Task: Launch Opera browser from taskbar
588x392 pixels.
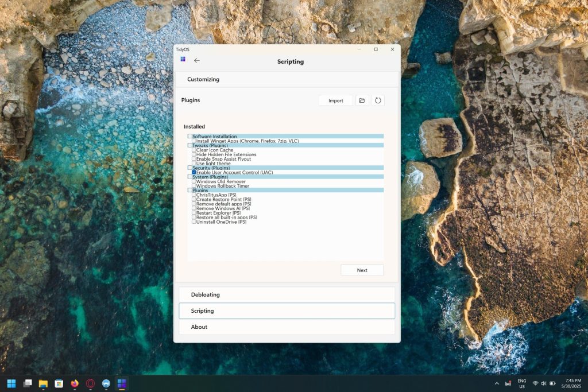Action: pos(90,383)
